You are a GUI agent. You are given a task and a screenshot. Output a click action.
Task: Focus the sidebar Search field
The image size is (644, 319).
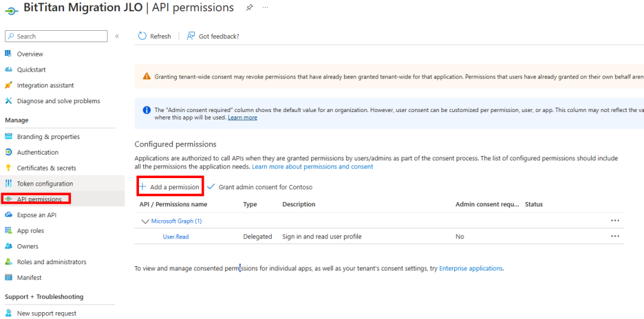coord(56,36)
